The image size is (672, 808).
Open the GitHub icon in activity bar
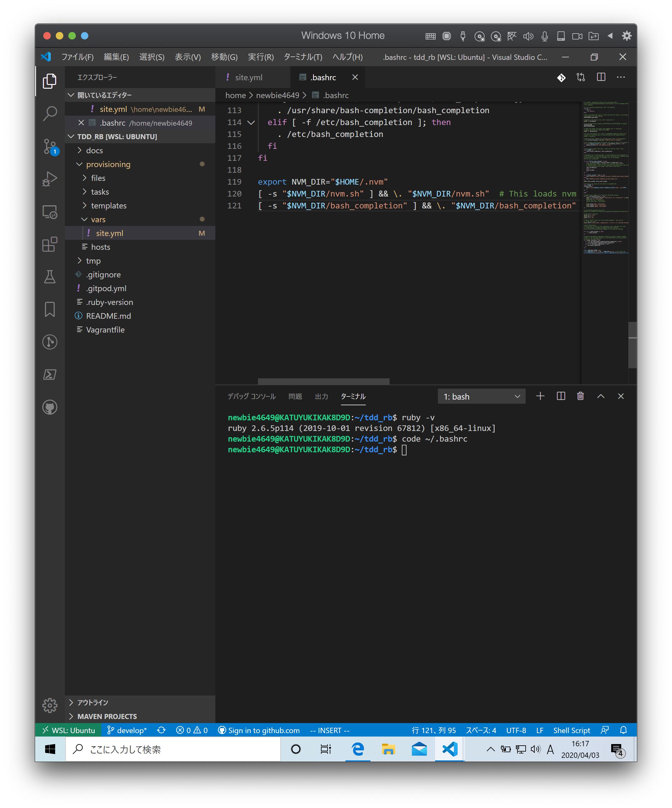pyautogui.click(x=50, y=407)
